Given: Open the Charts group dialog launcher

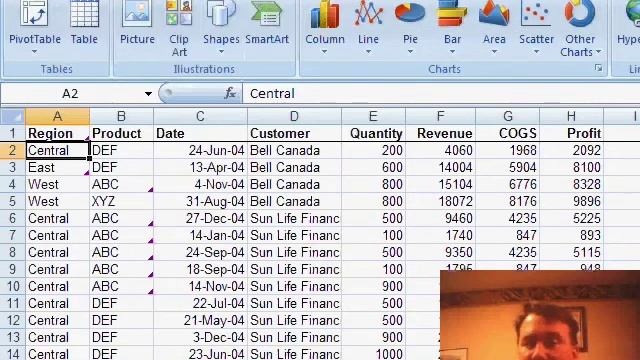Looking at the screenshot, I should click(598, 68).
